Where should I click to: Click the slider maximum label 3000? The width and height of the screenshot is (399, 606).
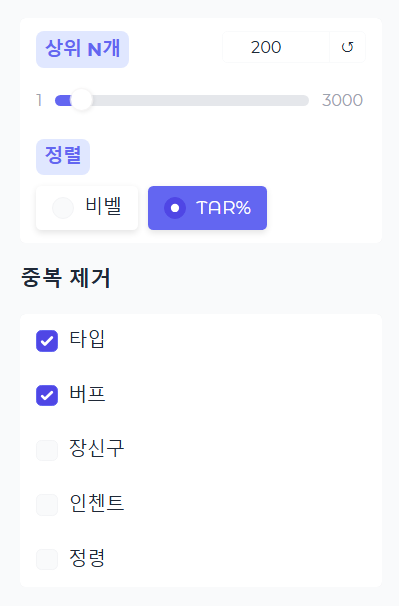(x=342, y=100)
